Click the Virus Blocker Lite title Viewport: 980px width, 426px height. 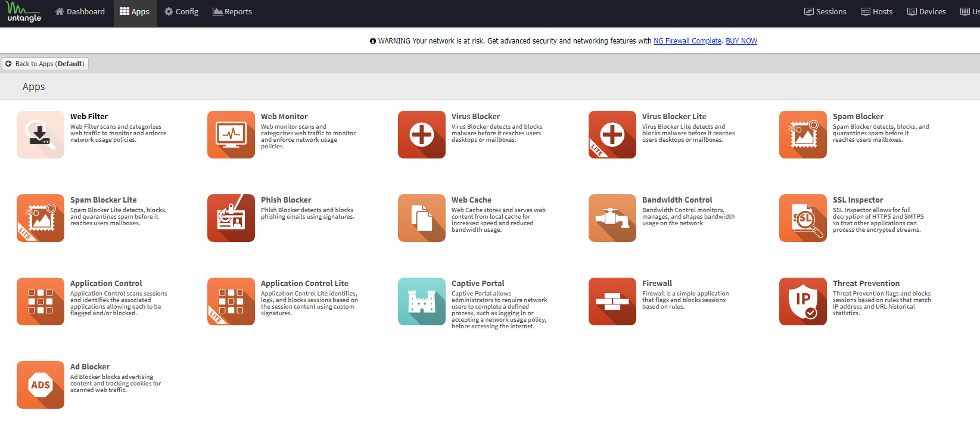point(674,117)
